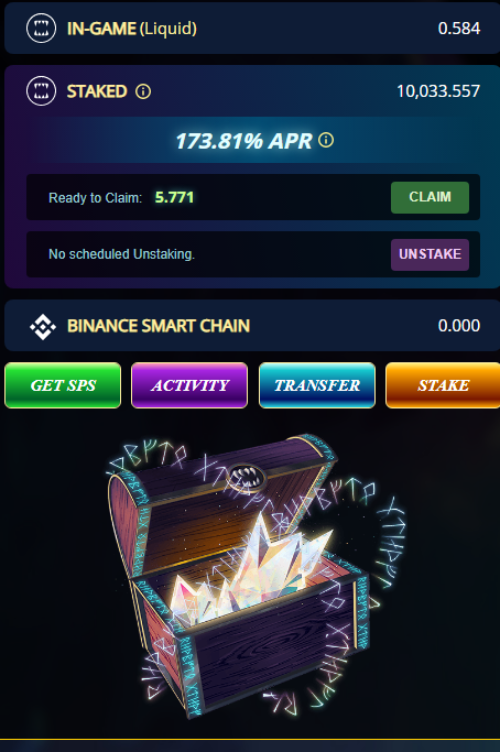Open the info icon next to STAKED

click(x=143, y=91)
